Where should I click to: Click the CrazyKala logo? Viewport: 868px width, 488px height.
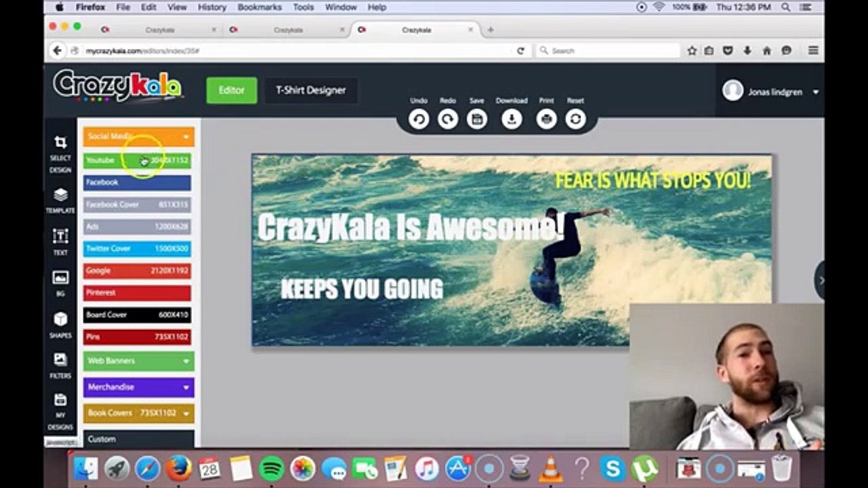(118, 86)
